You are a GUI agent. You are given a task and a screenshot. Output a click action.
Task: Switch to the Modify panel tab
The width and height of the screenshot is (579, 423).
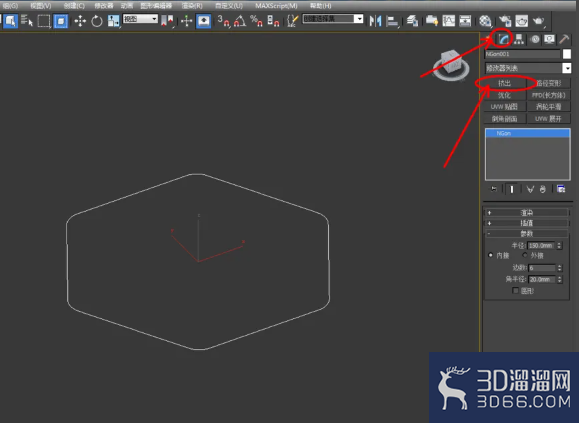click(x=503, y=39)
